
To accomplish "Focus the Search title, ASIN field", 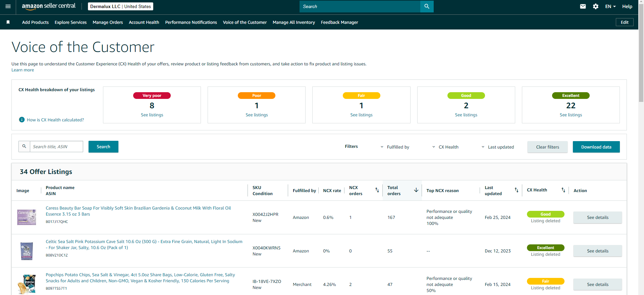I will [56, 146].
